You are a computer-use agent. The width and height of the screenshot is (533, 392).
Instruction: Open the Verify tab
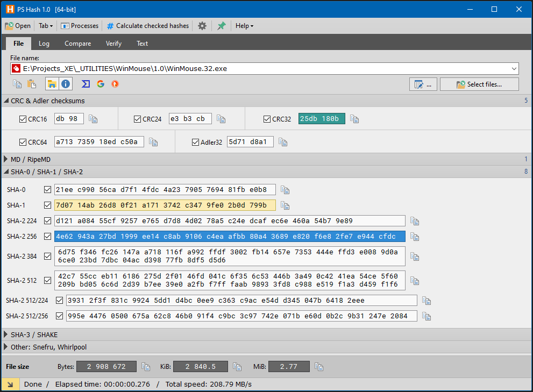113,44
